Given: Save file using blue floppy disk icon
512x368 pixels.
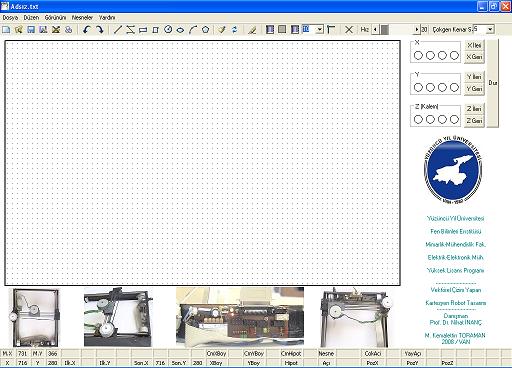Looking at the screenshot, I should [31, 30].
